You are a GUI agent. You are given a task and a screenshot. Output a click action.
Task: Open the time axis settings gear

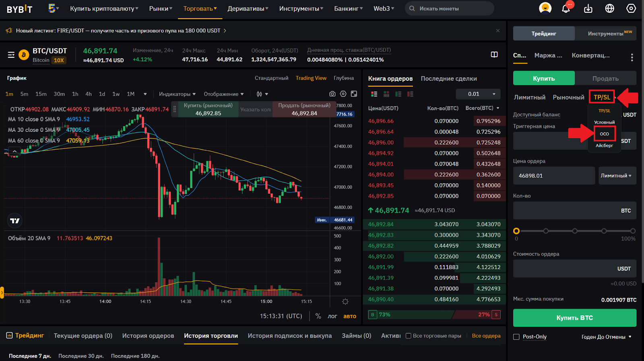tap(345, 302)
